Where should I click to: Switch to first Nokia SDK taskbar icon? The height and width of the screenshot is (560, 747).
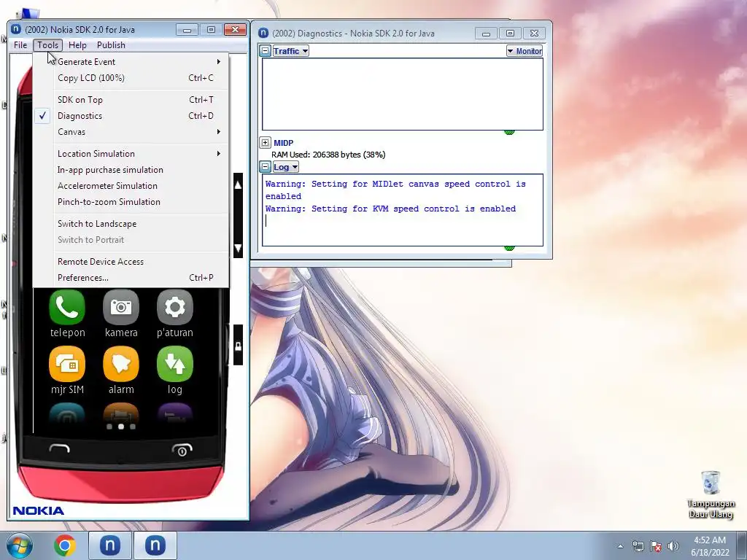[x=109, y=545]
